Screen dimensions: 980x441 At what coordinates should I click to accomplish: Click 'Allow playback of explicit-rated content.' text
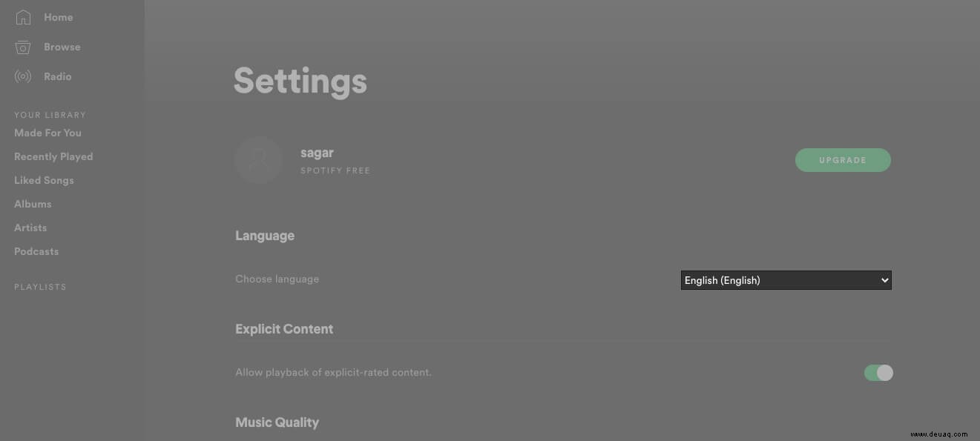pyautogui.click(x=333, y=372)
